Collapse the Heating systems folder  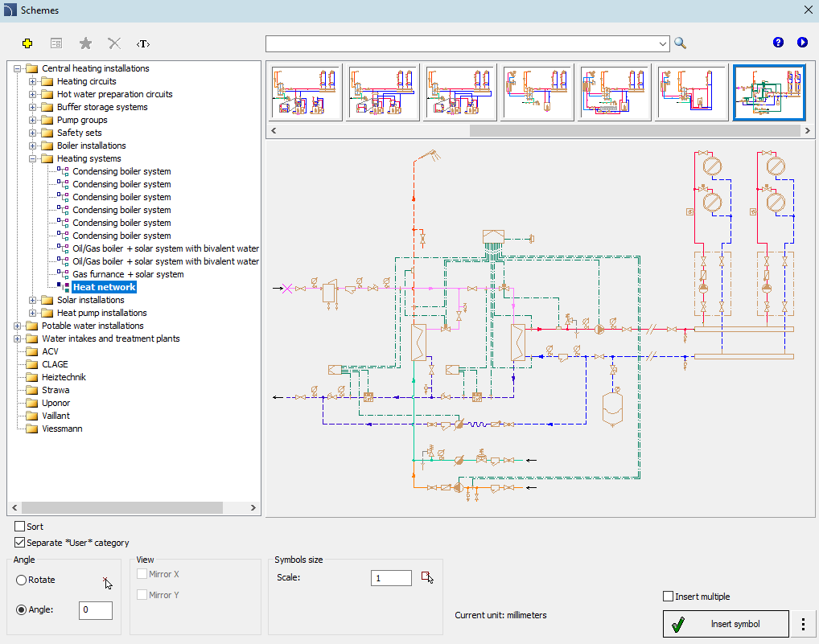[33, 158]
